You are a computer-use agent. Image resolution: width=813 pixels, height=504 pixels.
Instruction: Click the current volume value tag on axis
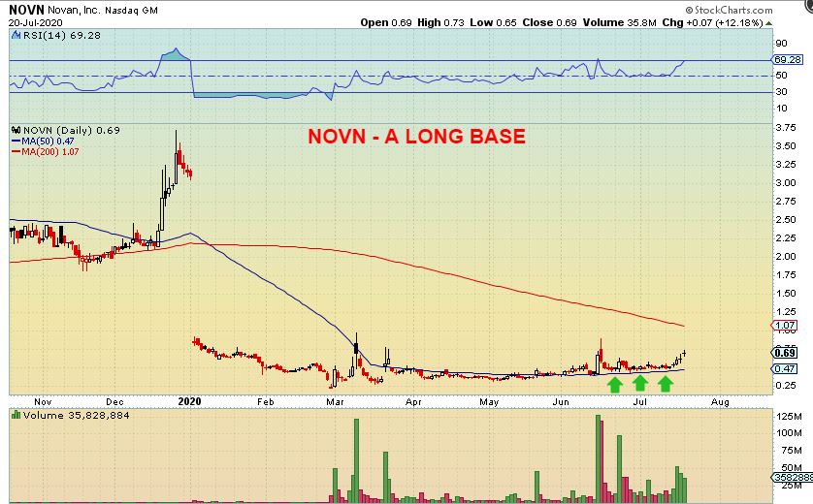793,477
